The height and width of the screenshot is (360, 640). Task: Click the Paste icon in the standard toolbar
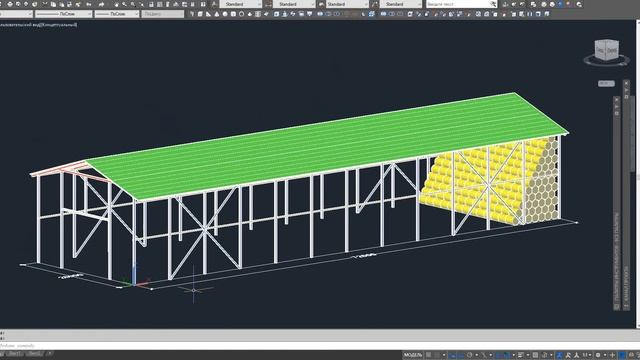tap(61, 4)
